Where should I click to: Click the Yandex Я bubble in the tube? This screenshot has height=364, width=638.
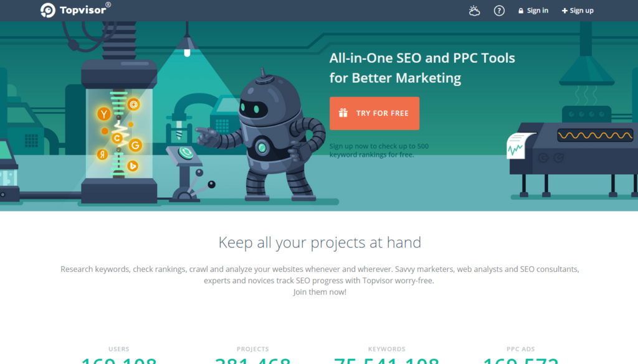point(103,154)
